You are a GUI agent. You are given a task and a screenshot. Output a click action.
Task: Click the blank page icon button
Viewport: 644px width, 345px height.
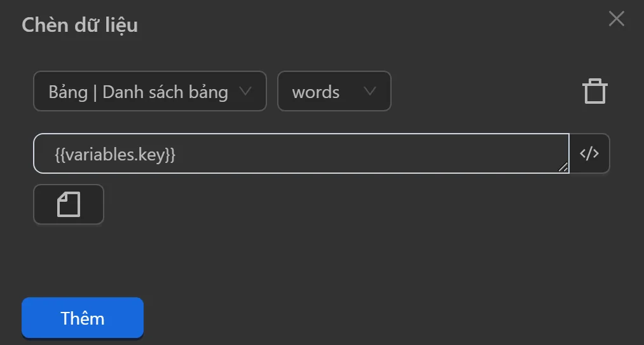69,204
